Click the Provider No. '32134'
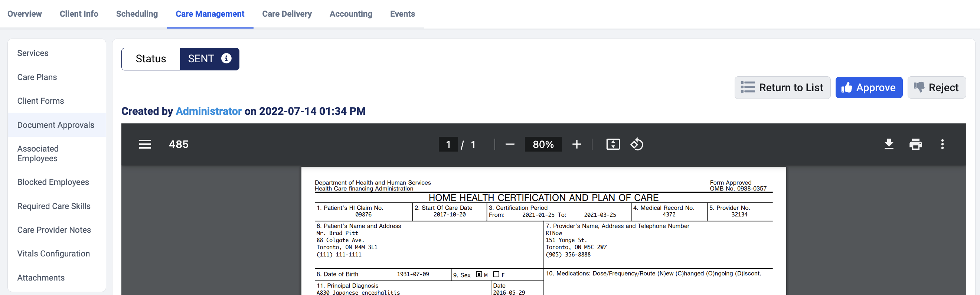Viewport: 980px width, 295px height. click(739, 215)
